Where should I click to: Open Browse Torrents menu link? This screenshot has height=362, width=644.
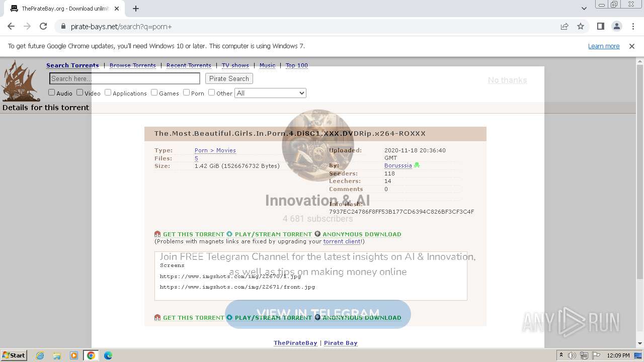[133, 65]
